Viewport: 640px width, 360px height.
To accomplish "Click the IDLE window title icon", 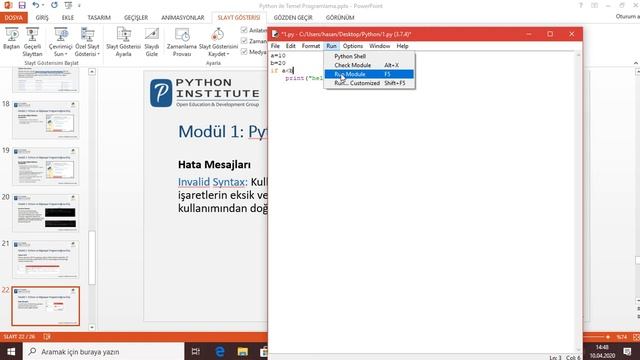I will (276, 34).
